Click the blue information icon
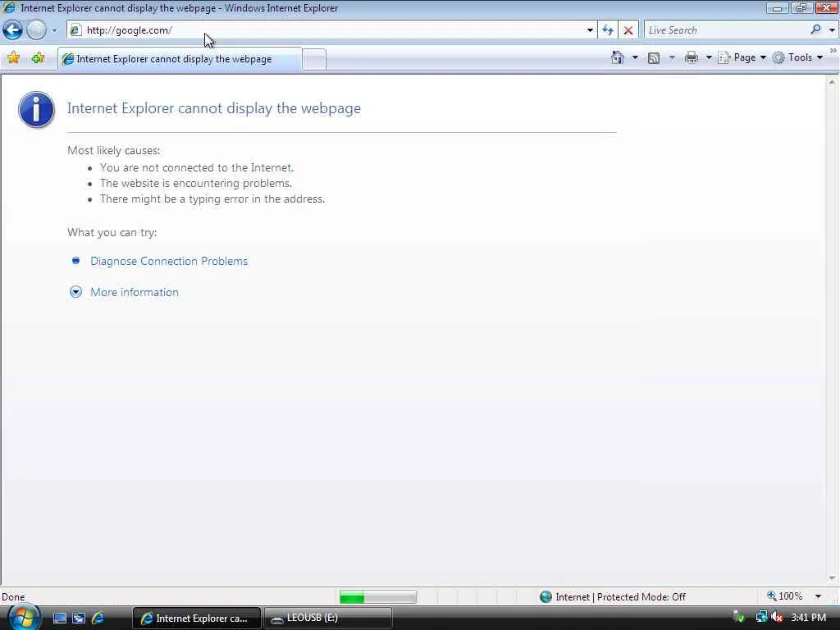 [36, 110]
